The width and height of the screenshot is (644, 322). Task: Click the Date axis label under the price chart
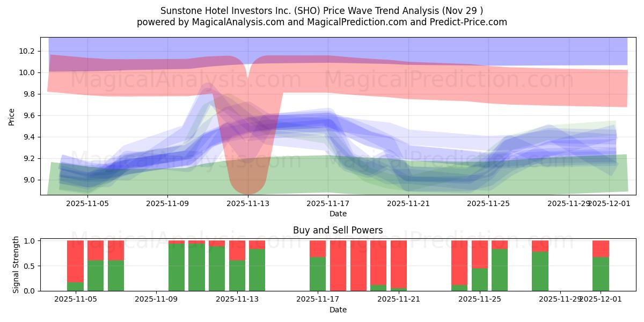pos(338,214)
